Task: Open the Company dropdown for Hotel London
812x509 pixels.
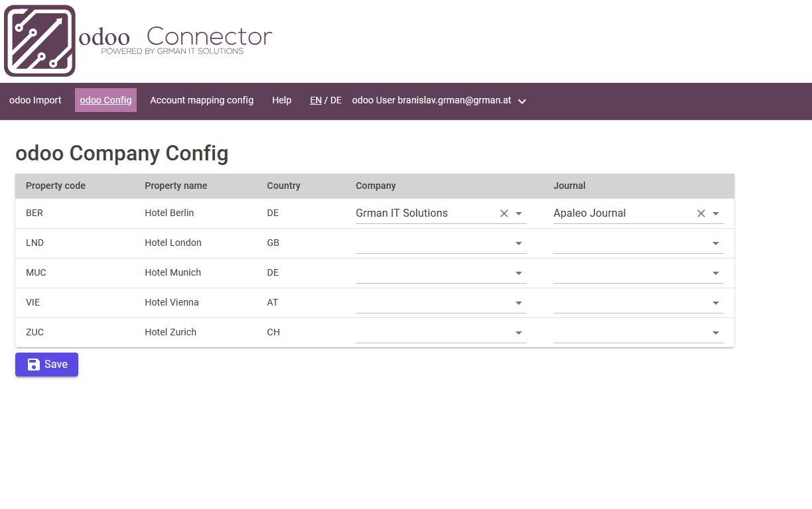Action: (x=518, y=243)
